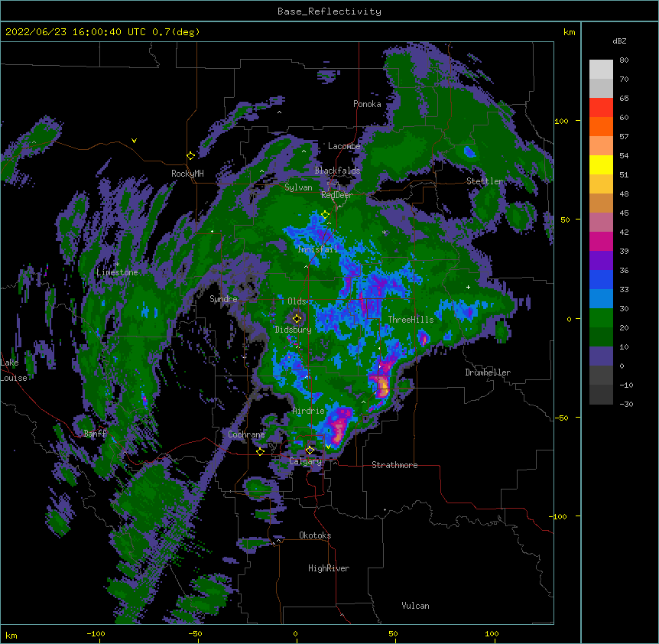Viewport: 659px width, 644px height.
Task: Click the Drumheller town label
Action: coord(488,372)
